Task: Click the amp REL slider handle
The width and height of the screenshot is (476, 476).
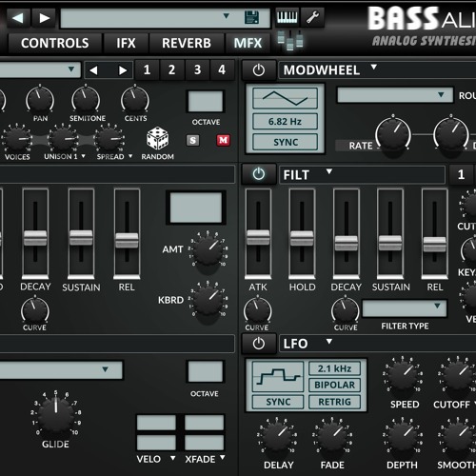Action: point(127,240)
